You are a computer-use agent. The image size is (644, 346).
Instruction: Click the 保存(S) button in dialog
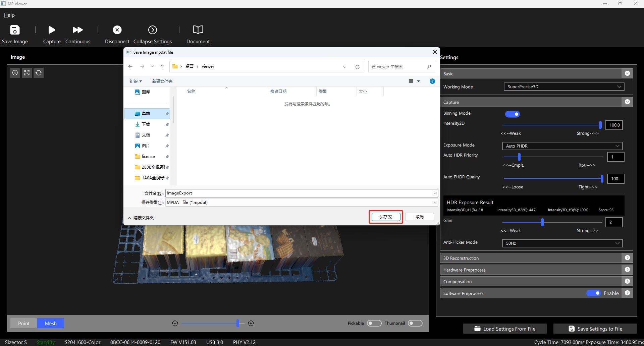click(x=386, y=217)
